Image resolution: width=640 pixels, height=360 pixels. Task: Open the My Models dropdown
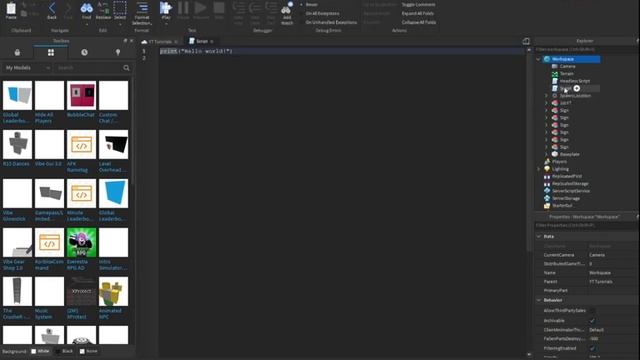[27, 68]
